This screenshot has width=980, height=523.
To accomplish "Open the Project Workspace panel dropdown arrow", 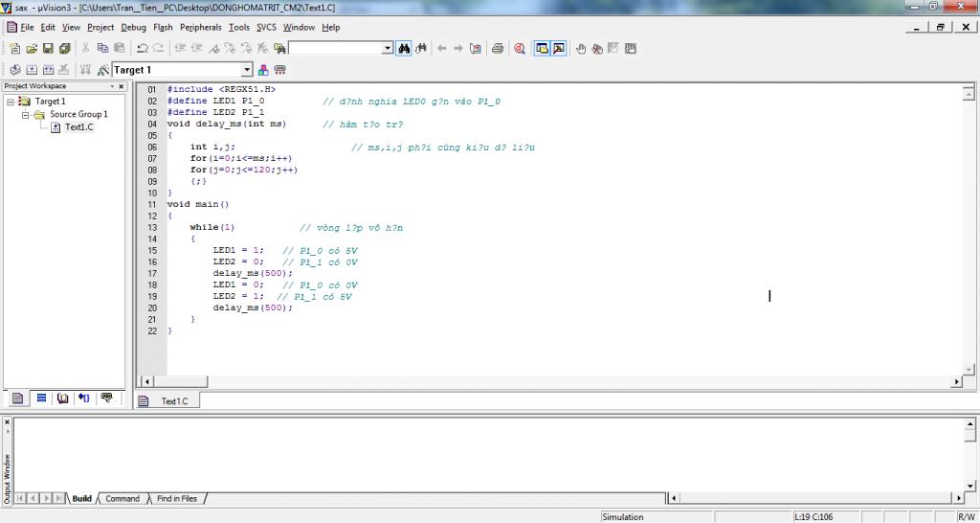I will tap(113, 86).
